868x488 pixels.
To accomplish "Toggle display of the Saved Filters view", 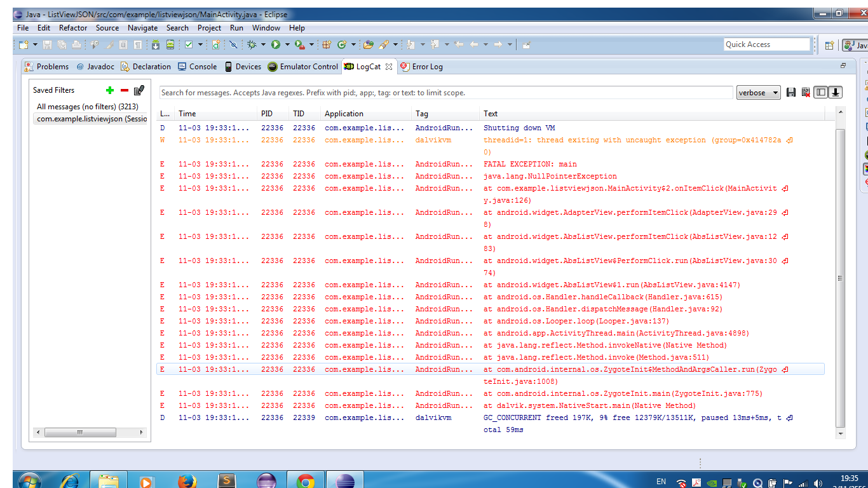I will click(x=821, y=93).
